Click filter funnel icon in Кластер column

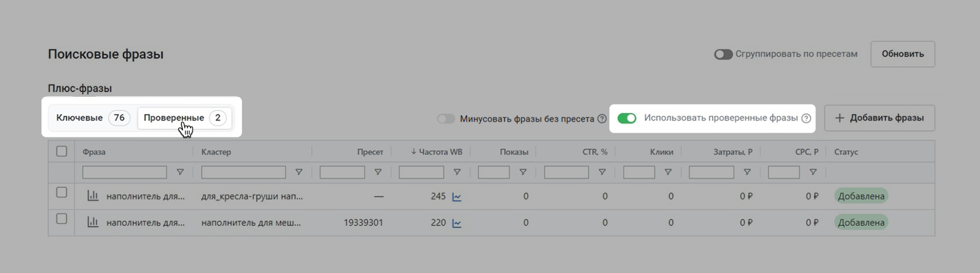(299, 172)
